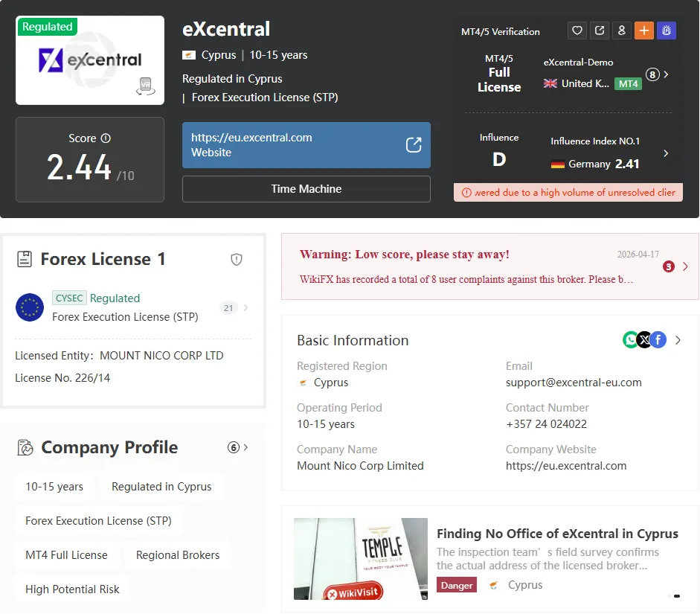
Task: Click the X (Twitter) social icon
Action: [645, 340]
